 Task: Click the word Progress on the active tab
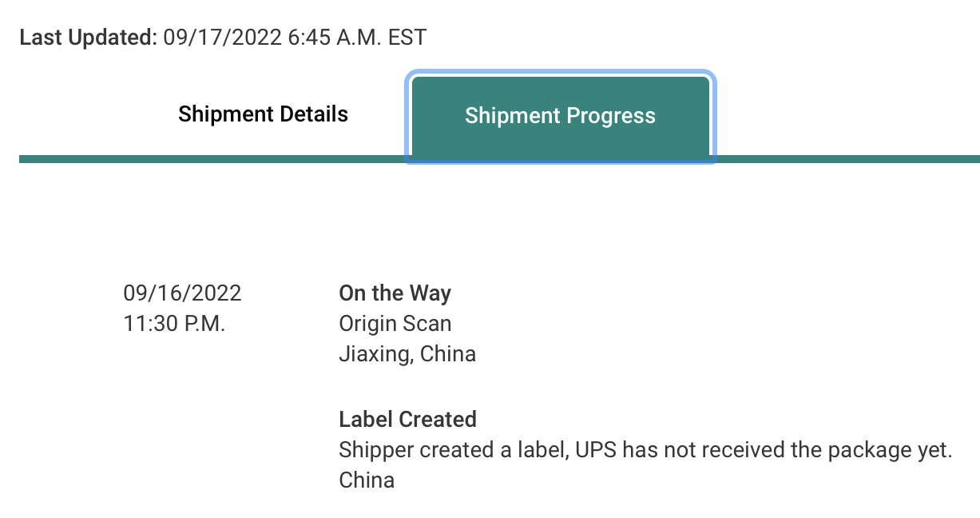(x=610, y=116)
